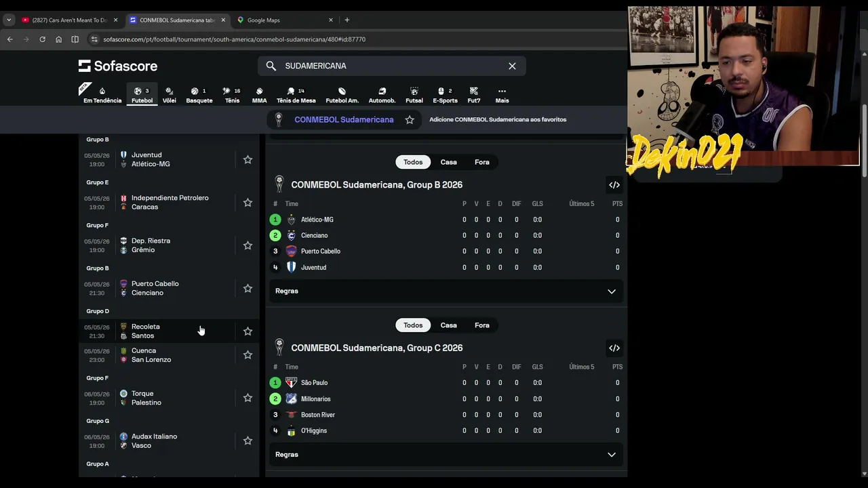Open embed code for Group B table
This screenshot has width=868, height=488.
[614, 185]
